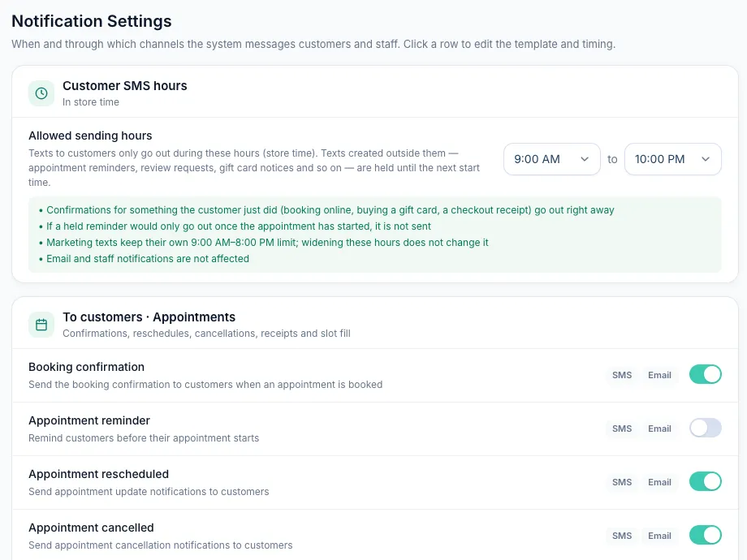Click the Notification Settings page heading
Viewport: 747px width, 560px height.
(x=92, y=21)
